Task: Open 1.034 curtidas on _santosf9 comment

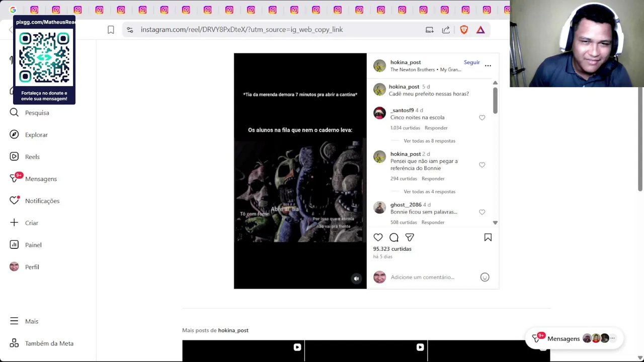Action: click(x=405, y=128)
